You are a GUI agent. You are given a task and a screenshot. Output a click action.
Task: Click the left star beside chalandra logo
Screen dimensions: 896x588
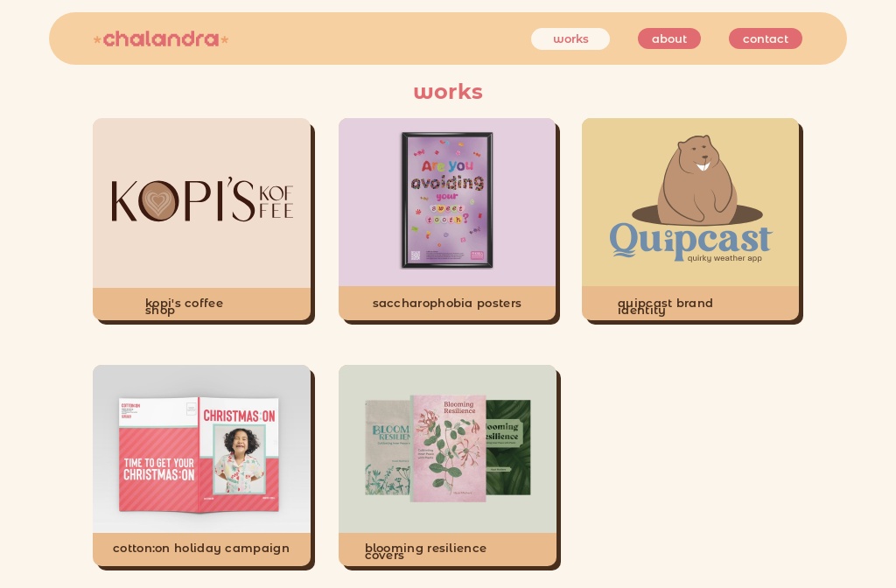point(97,39)
